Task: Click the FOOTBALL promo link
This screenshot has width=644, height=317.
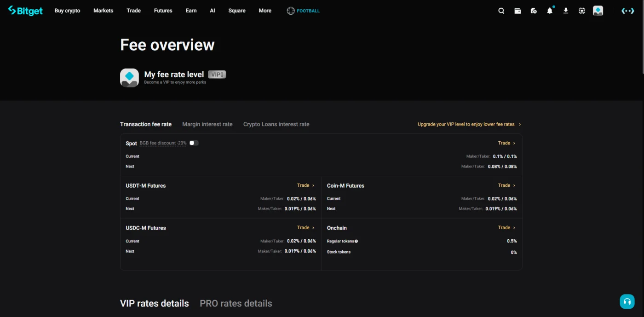Action: (x=303, y=11)
